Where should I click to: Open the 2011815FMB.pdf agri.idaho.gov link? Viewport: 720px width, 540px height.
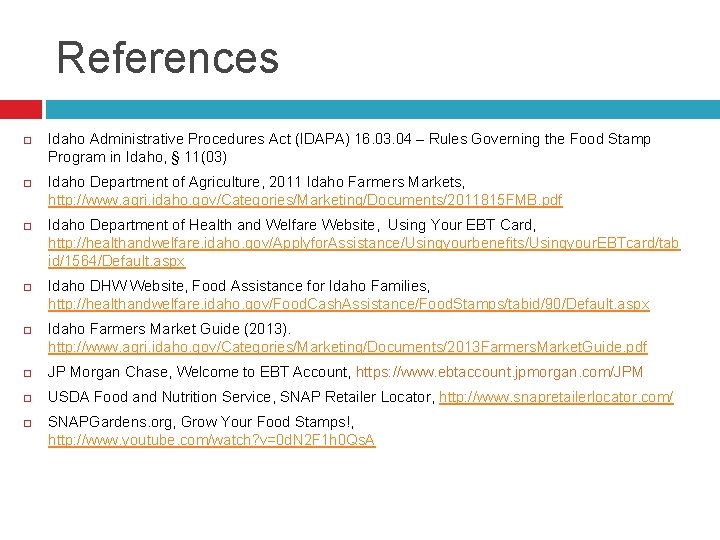[305, 200]
